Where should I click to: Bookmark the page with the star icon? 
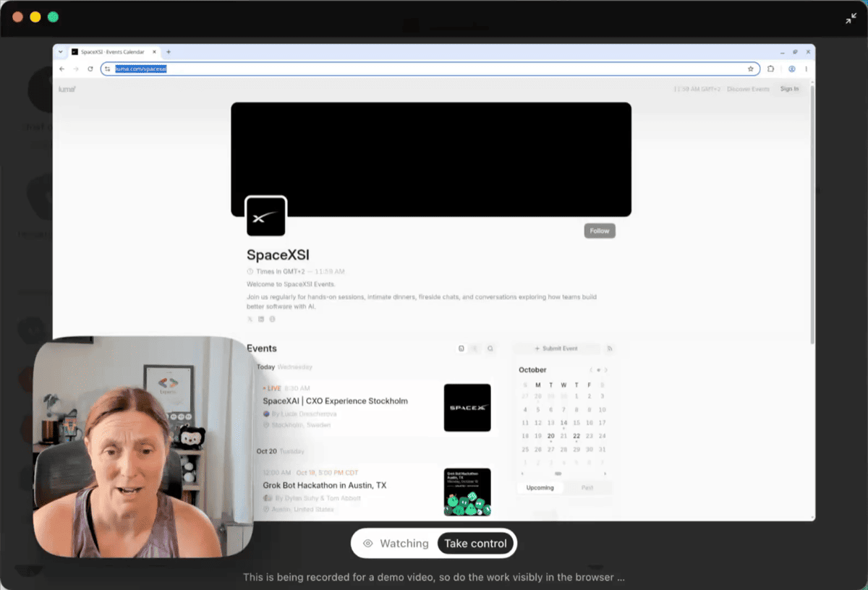point(751,69)
